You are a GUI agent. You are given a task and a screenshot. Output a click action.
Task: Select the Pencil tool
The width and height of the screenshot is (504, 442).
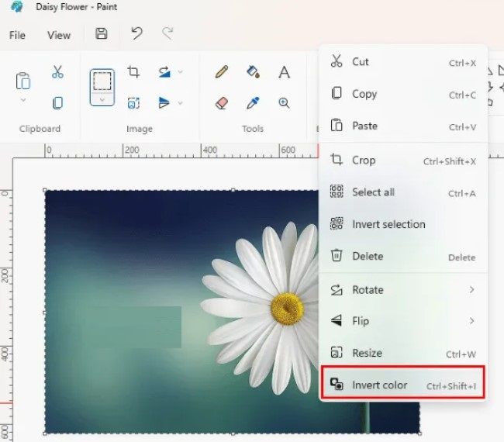222,72
